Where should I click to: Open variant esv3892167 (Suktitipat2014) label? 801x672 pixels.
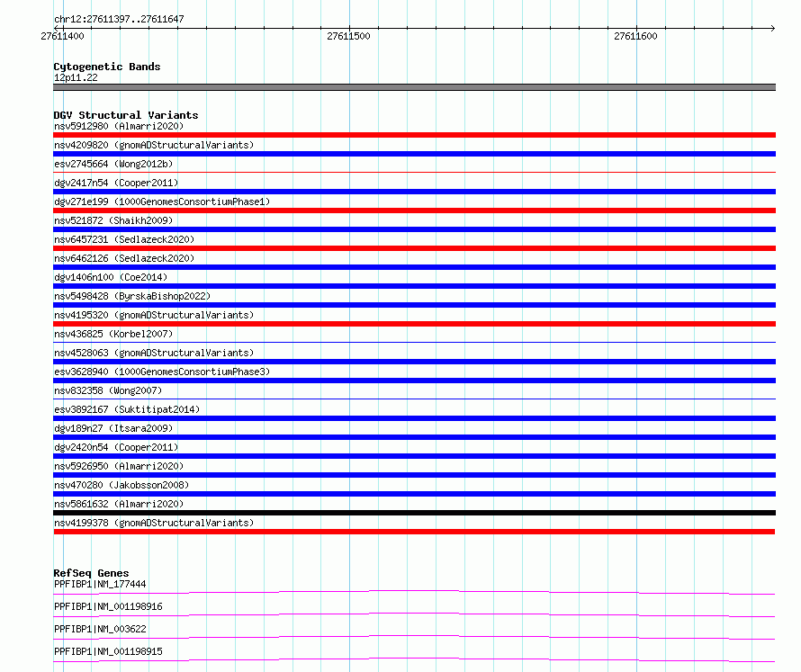[x=127, y=409]
